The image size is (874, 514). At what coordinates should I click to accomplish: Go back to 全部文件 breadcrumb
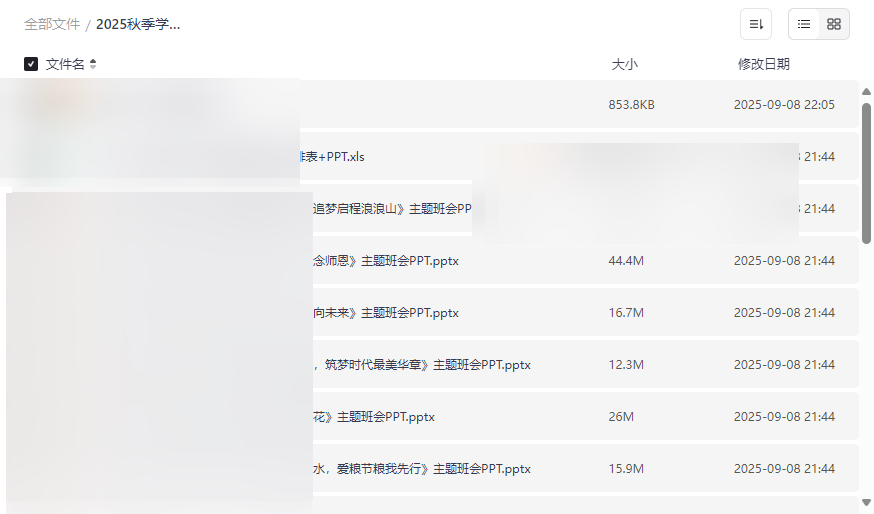click(52, 24)
